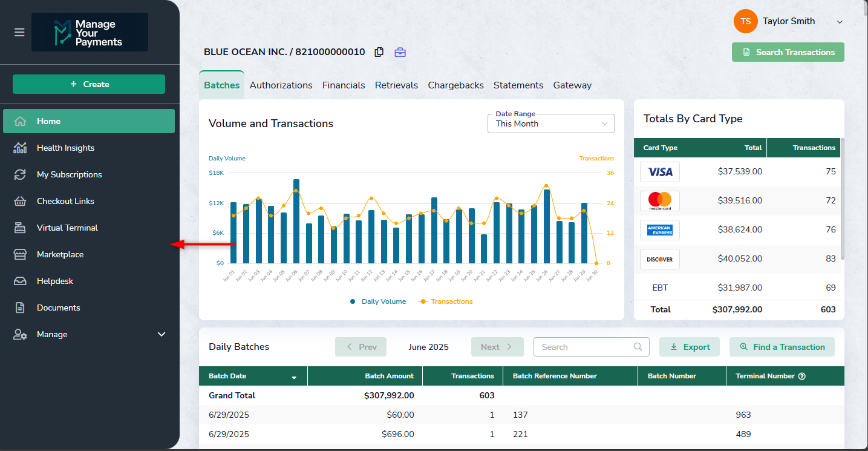Screen dimensions: 868x451
Task: Copy the merchant ID with copy icon
Action: tap(379, 52)
